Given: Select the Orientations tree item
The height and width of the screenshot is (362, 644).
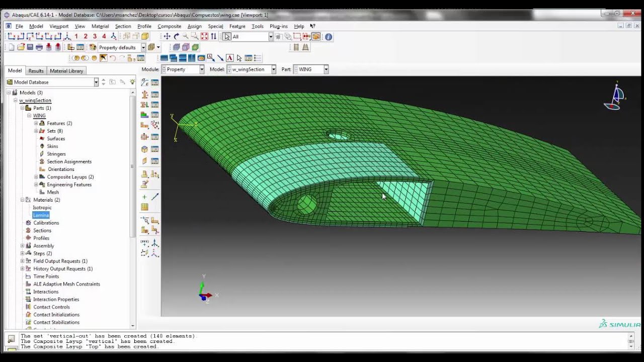Looking at the screenshot, I should [x=61, y=169].
